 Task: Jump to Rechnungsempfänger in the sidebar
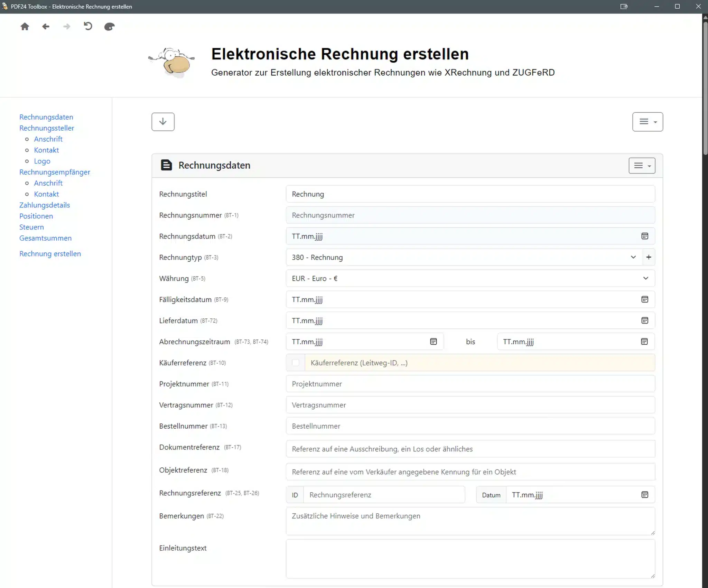55,172
